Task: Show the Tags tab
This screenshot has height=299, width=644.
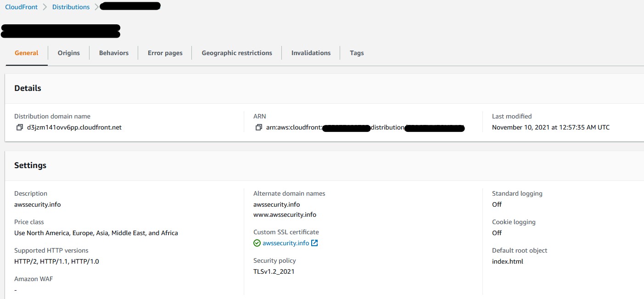Action: (x=357, y=53)
